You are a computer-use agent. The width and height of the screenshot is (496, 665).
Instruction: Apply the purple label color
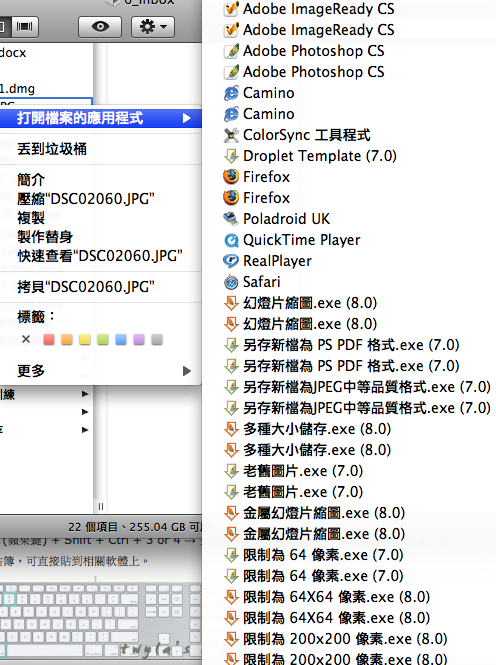[x=139, y=339]
